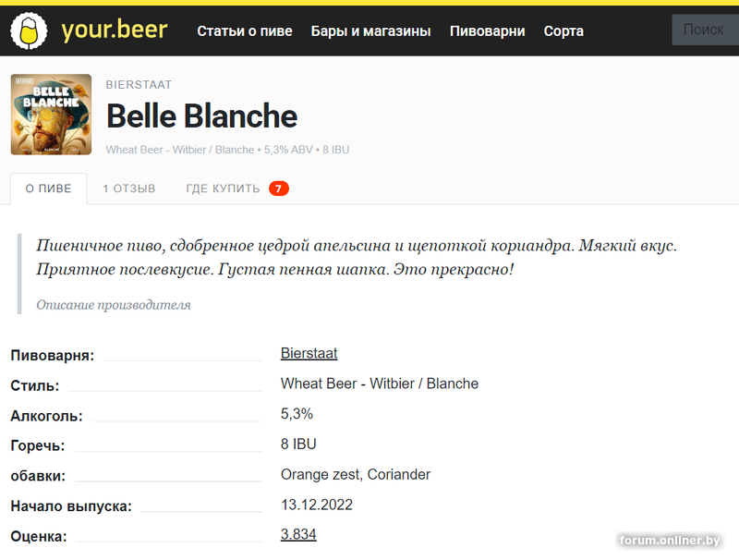Select the О пиве tab
Image resolution: width=739 pixels, height=560 pixels.
click(49, 189)
